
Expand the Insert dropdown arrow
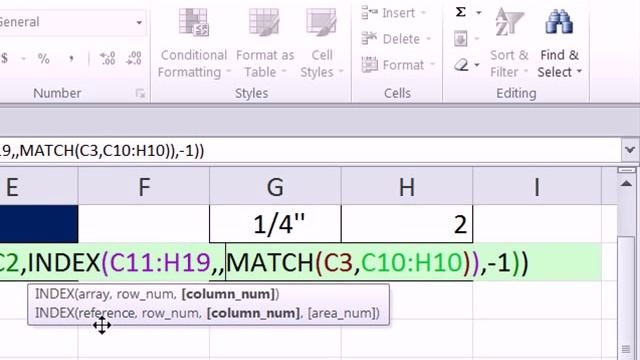[423, 13]
